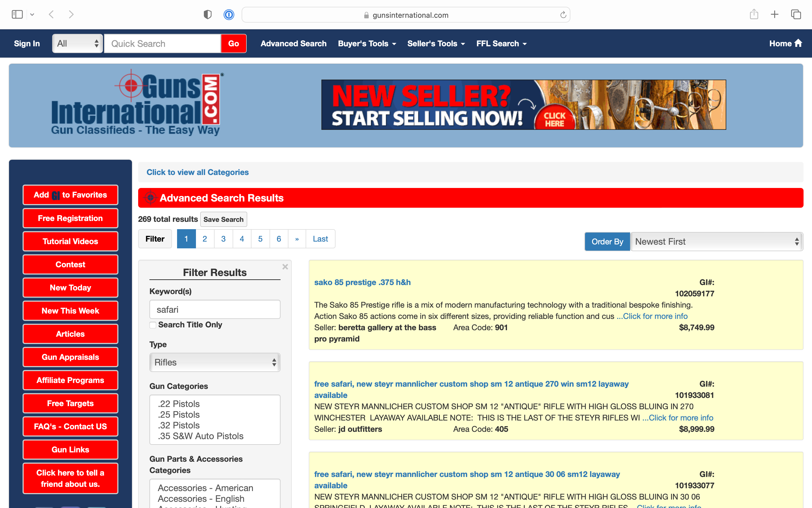Open Tutorial Videos
812x508 pixels.
click(x=70, y=241)
